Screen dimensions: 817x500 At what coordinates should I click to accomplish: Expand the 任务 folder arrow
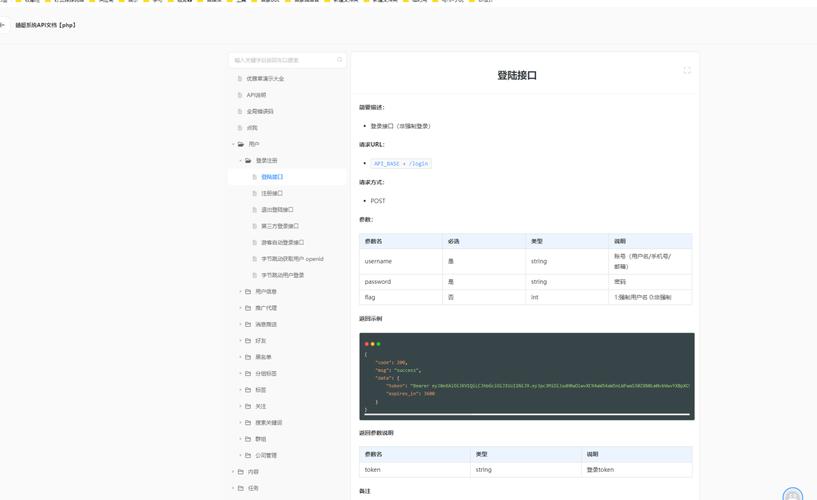[x=233, y=488]
